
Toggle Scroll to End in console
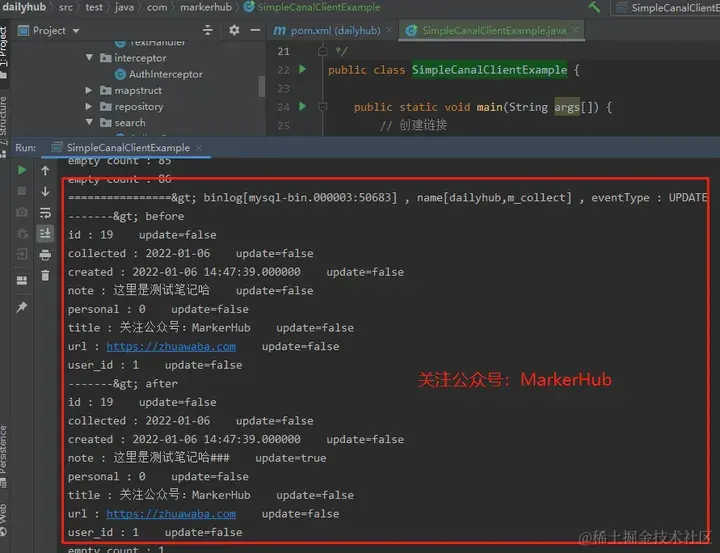pyautogui.click(x=45, y=233)
